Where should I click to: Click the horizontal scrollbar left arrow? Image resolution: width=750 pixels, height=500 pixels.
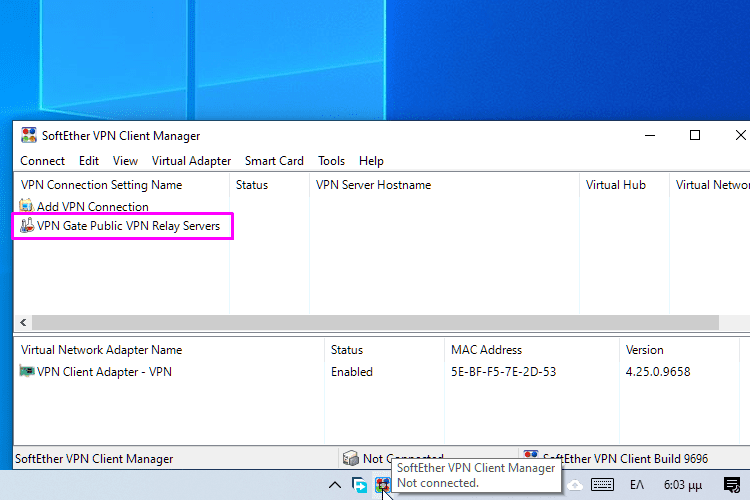click(x=23, y=322)
